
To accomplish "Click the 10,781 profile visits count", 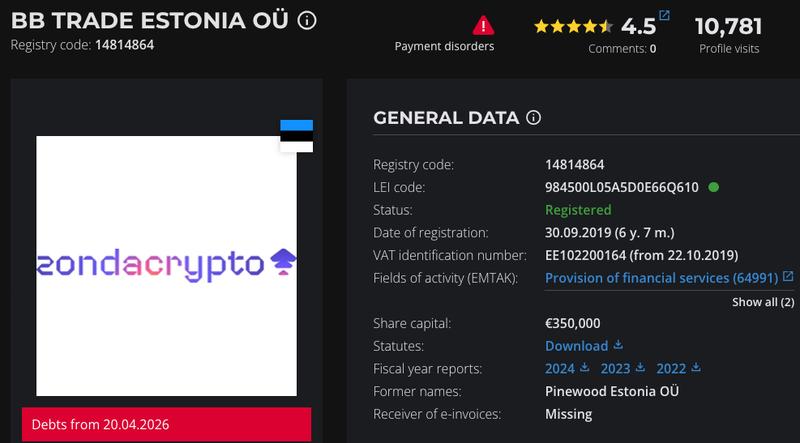I will pyautogui.click(x=729, y=27).
